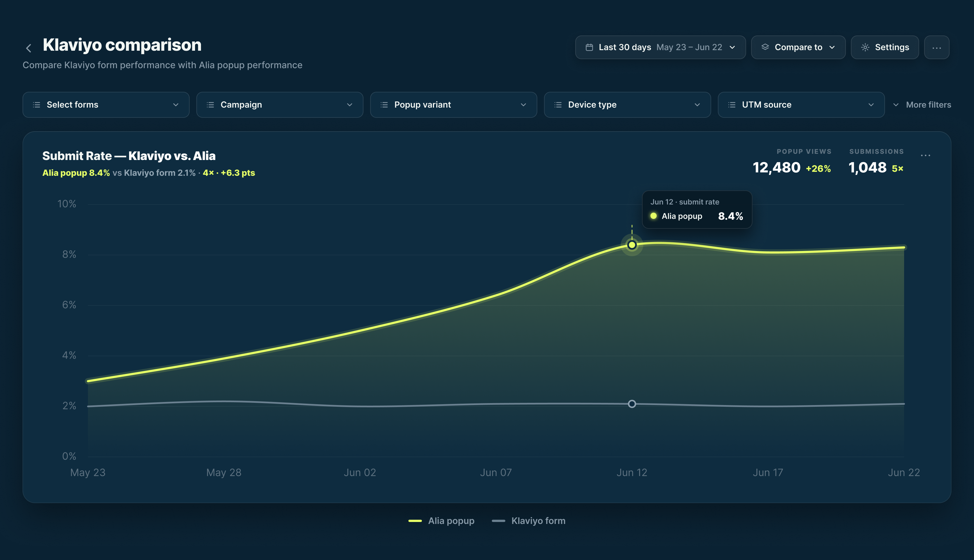
Task: Click the 'Submit Rate — Klaviyo vs. Alia' title
Action: point(129,156)
